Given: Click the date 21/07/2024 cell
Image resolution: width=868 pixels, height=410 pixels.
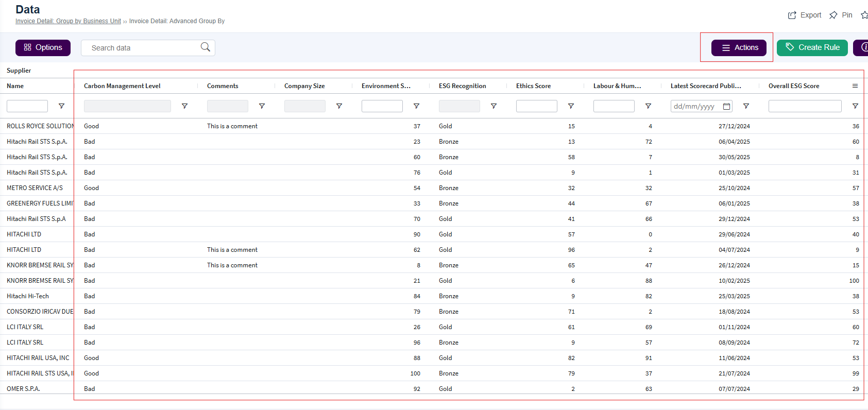Looking at the screenshot, I should pos(735,373).
